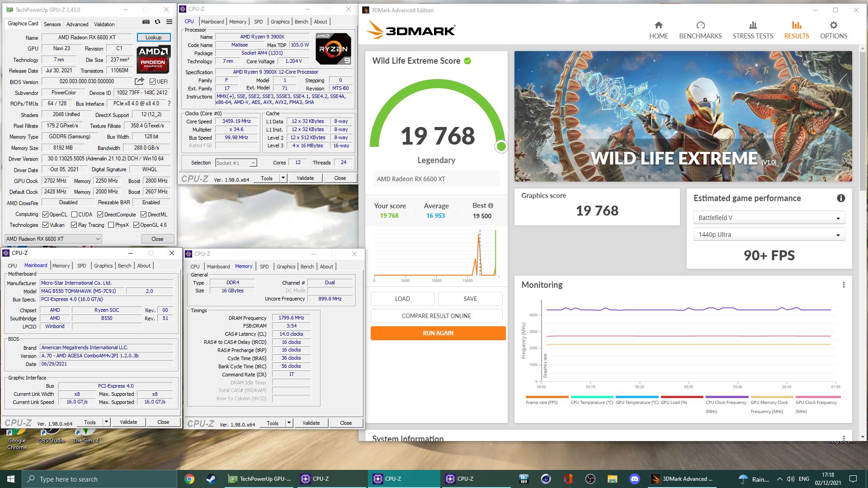Toggle DirectML checkbox
868x488 pixels.
coord(143,215)
